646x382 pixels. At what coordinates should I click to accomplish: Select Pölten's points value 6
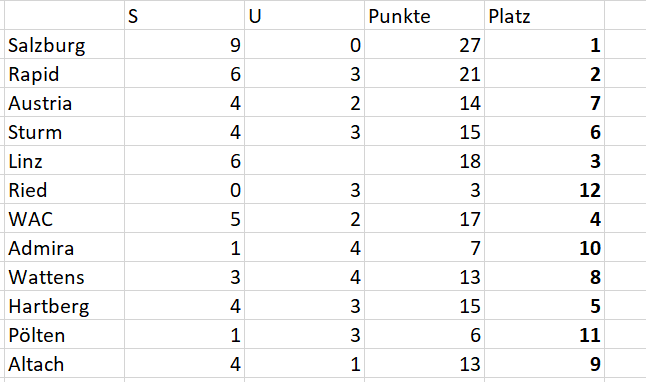click(424, 335)
